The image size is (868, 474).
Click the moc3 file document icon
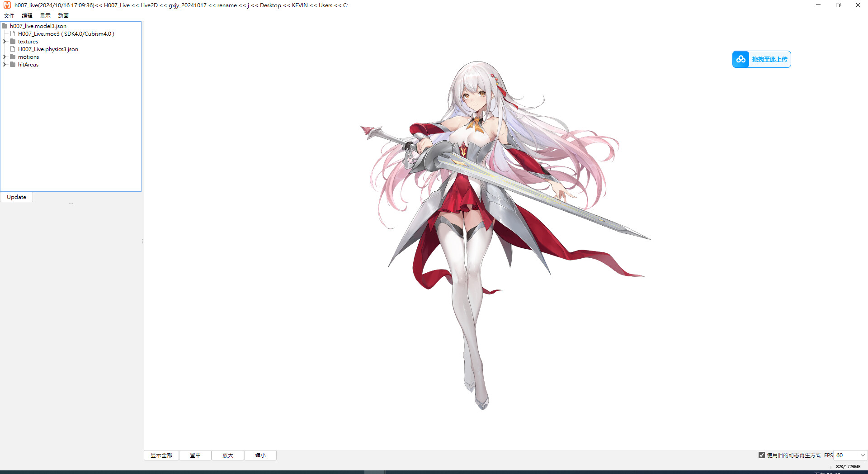tap(13, 34)
